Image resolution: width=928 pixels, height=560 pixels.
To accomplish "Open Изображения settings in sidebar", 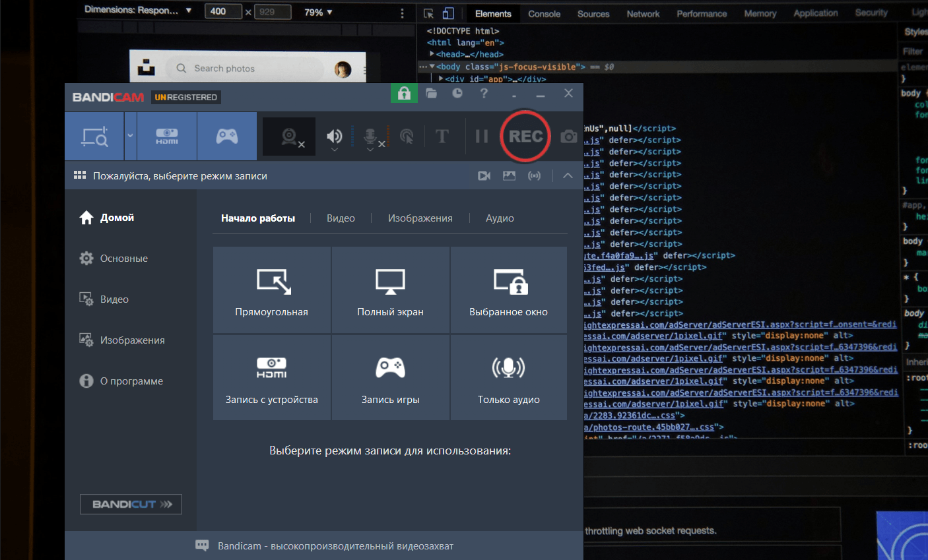I will [x=122, y=340].
